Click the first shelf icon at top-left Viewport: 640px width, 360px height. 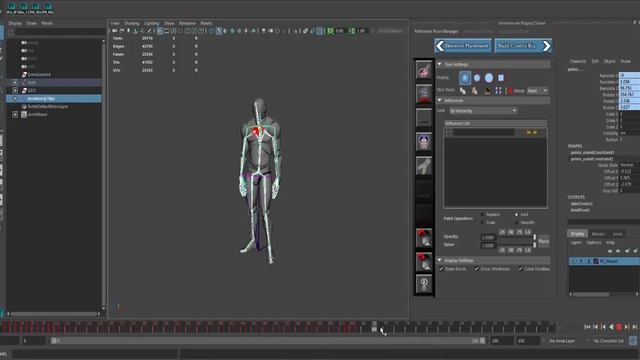tap(11, 7)
